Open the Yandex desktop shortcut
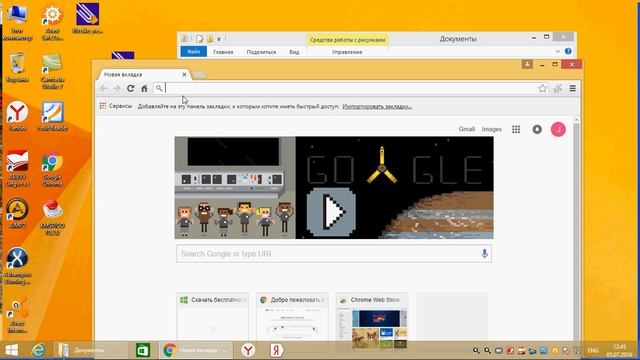The width and height of the screenshot is (640, 360). (17, 116)
